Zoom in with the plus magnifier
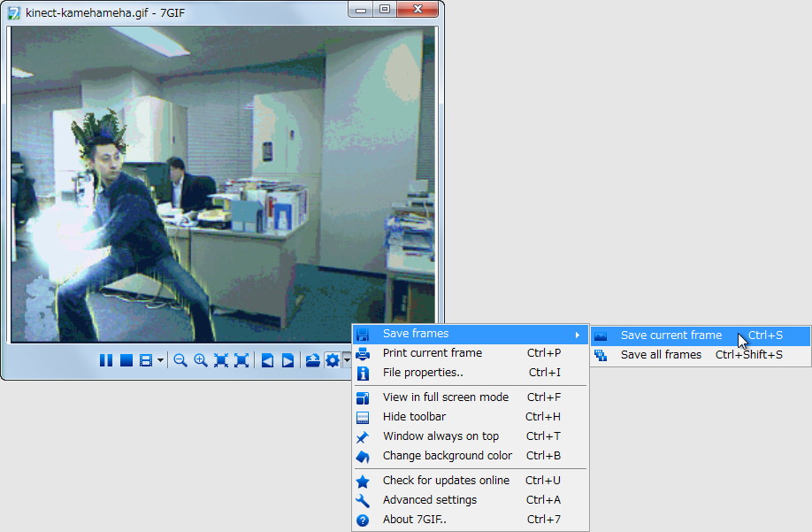The width and height of the screenshot is (812, 532). (201, 360)
